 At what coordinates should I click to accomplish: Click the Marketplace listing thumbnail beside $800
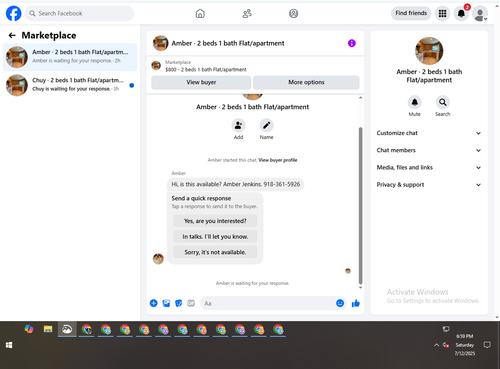coord(156,65)
